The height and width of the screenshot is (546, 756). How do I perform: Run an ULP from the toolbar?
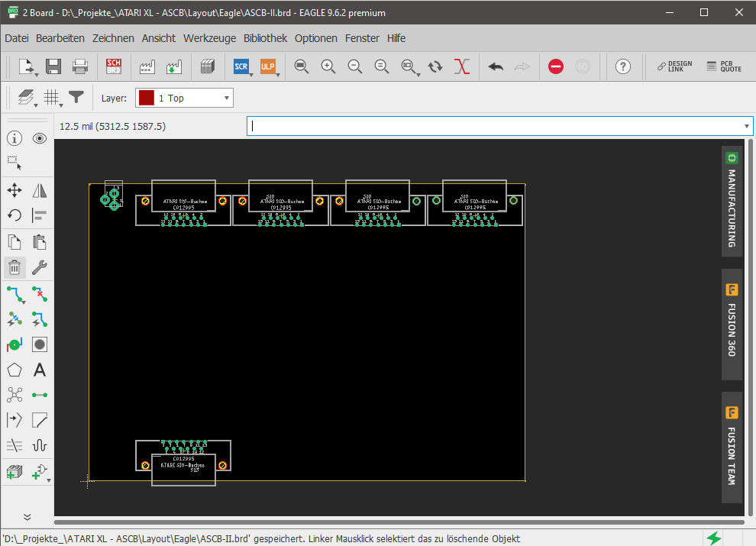[269, 66]
